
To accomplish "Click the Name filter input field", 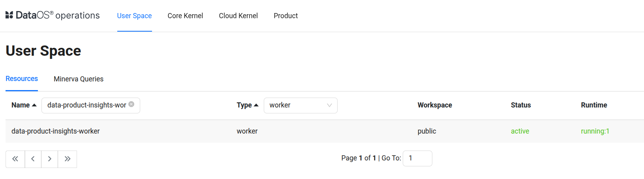I will click(x=86, y=106).
